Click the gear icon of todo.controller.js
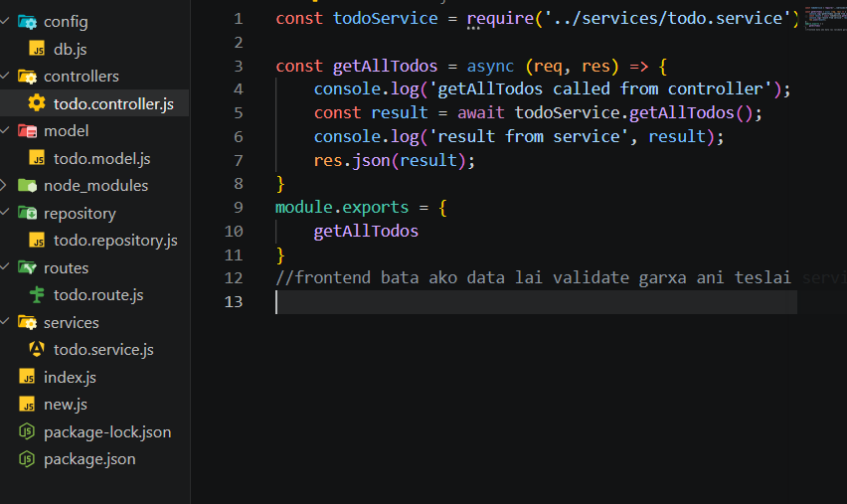The width and height of the screenshot is (847, 504). tap(37, 103)
